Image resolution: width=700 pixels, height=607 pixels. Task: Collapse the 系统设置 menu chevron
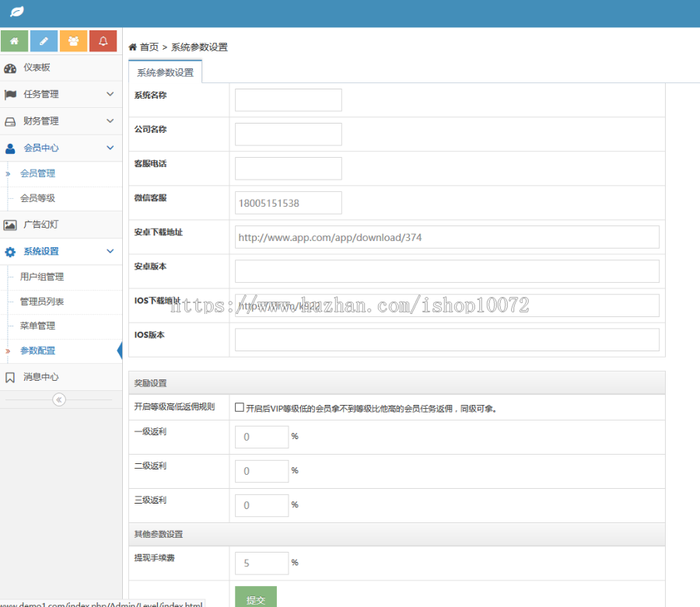coord(110,251)
